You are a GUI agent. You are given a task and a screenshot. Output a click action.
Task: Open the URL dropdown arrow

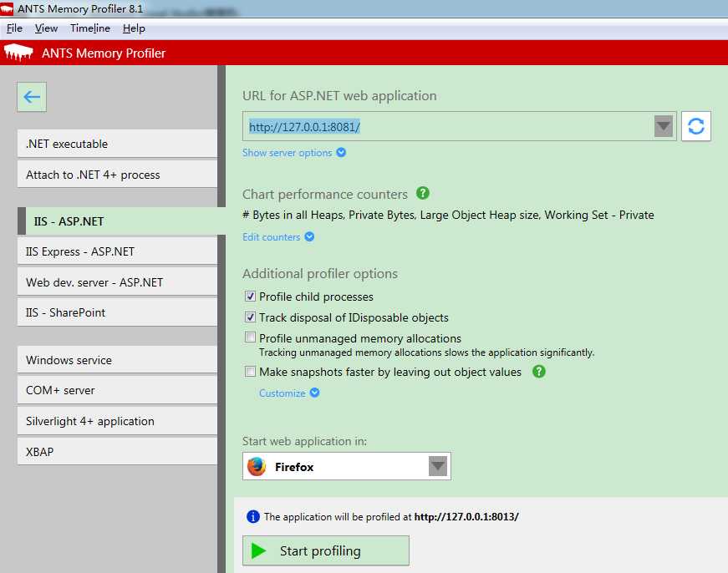click(x=664, y=126)
